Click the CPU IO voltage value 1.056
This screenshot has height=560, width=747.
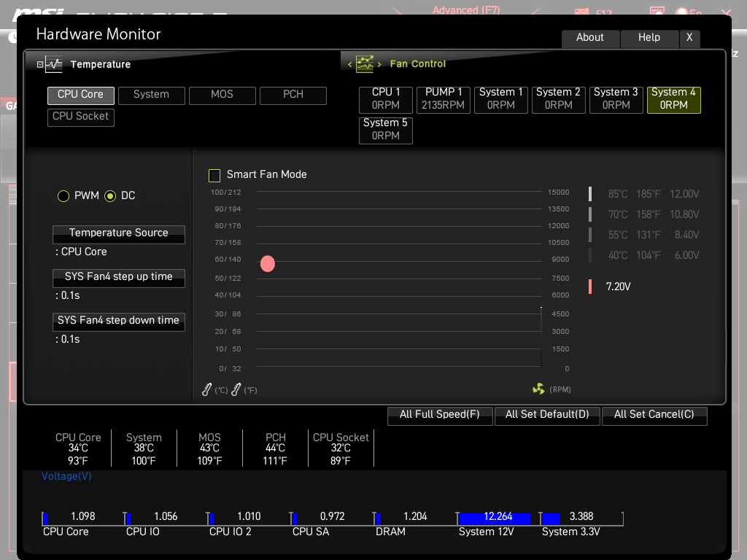click(x=166, y=516)
